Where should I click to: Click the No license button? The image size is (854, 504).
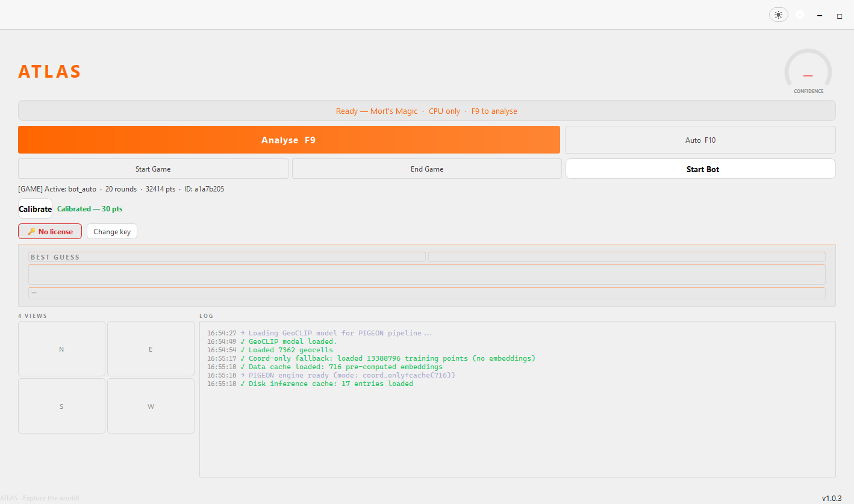point(50,231)
